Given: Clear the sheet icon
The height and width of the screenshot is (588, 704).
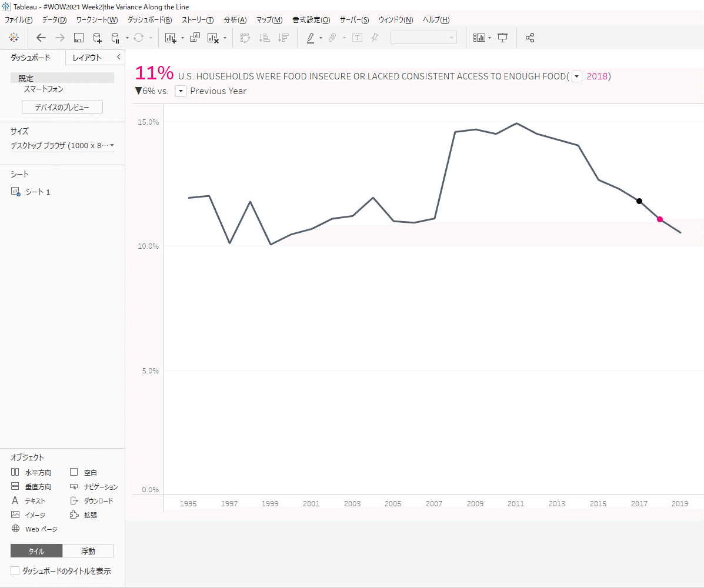Looking at the screenshot, I should point(213,38).
